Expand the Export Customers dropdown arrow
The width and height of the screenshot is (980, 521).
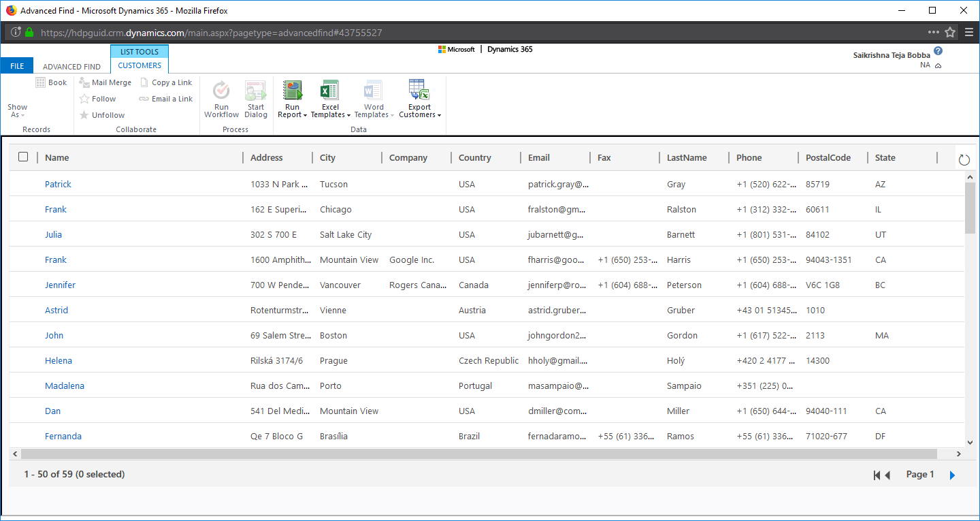[x=438, y=115]
